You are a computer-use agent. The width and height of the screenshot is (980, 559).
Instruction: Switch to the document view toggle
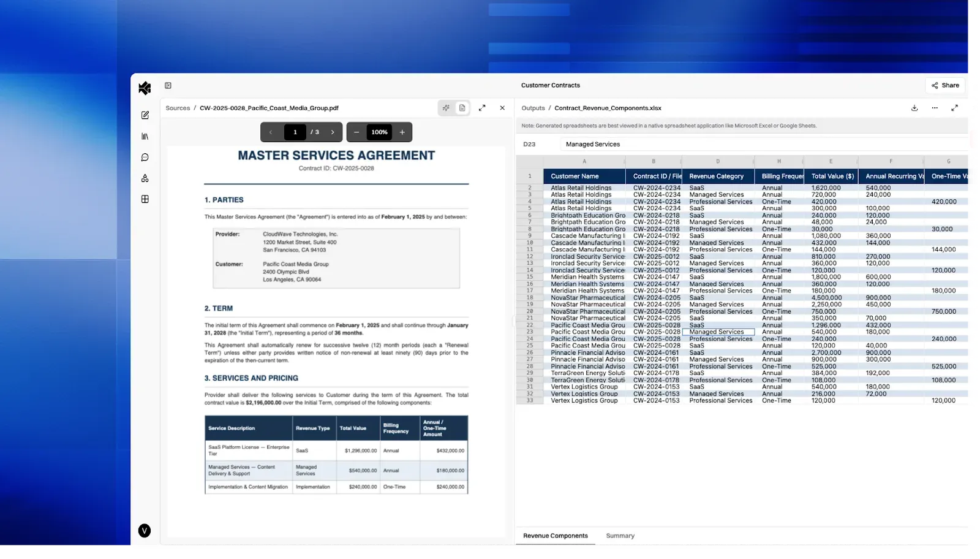click(462, 108)
